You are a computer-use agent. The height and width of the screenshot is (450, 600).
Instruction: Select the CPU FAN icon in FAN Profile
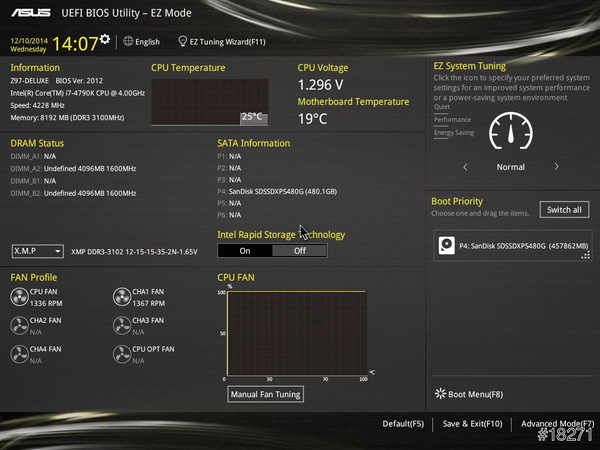19,297
